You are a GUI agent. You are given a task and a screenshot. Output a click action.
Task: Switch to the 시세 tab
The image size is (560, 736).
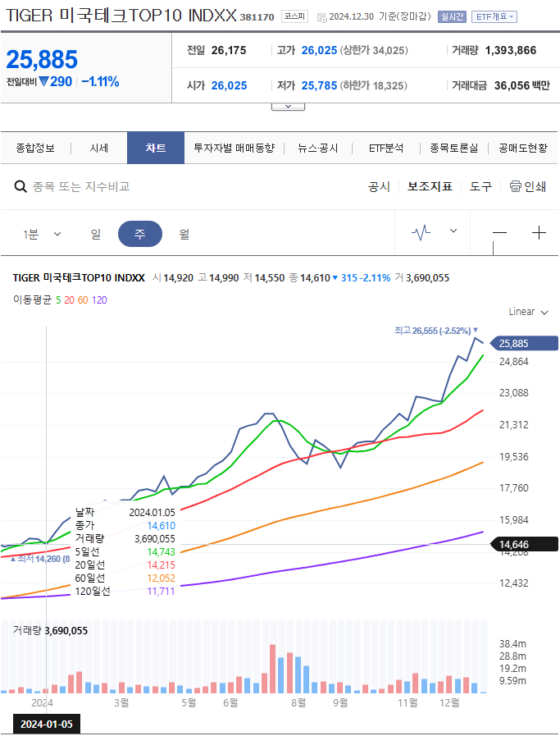(x=99, y=149)
